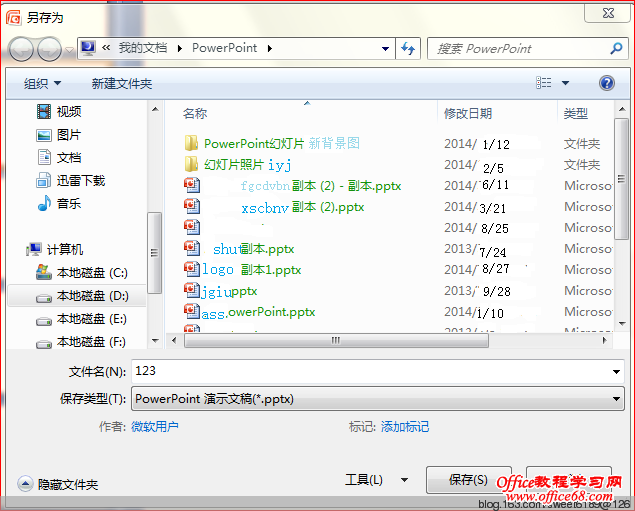Click the computer icon in the address bar
This screenshot has width=635, height=511.
[x=88, y=48]
